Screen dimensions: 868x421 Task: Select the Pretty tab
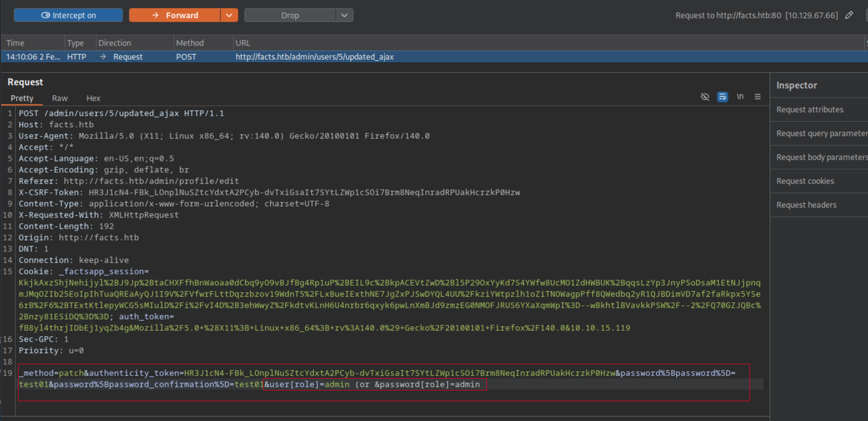point(22,98)
